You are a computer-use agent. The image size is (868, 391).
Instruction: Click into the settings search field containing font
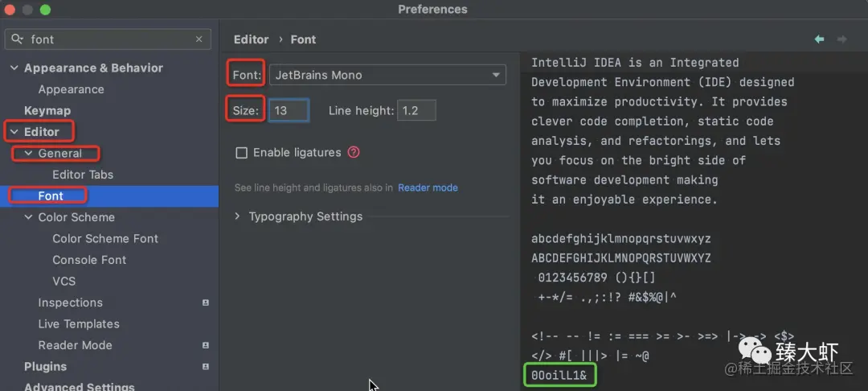(x=108, y=39)
